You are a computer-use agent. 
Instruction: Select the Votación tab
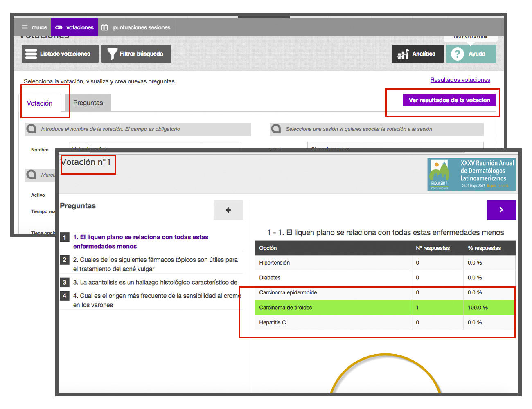[x=40, y=103]
